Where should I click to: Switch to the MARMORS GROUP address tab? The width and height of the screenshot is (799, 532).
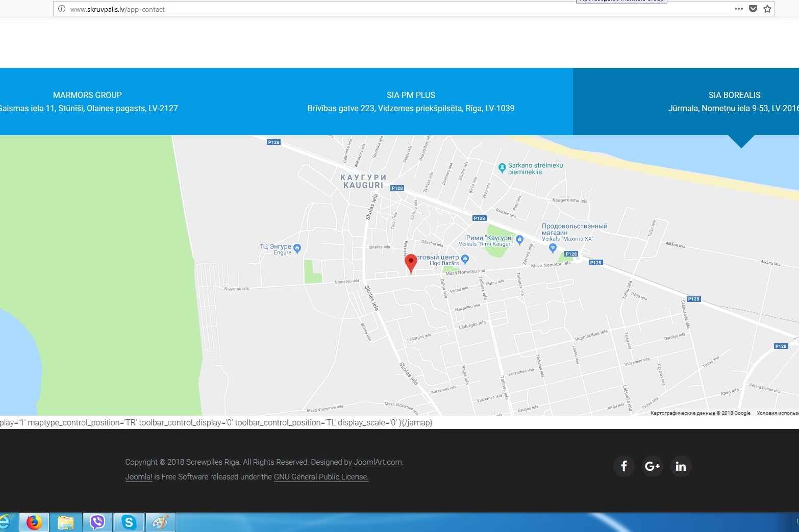[88, 102]
